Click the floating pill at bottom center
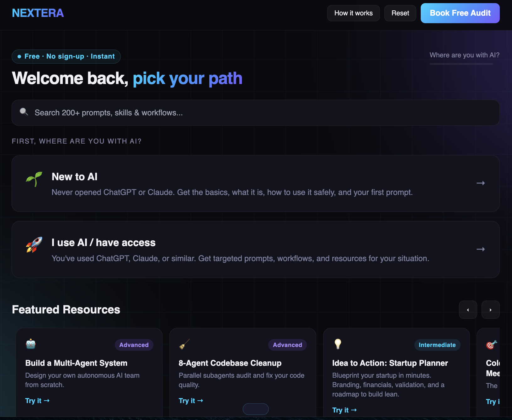The width and height of the screenshot is (512, 420). click(x=256, y=409)
